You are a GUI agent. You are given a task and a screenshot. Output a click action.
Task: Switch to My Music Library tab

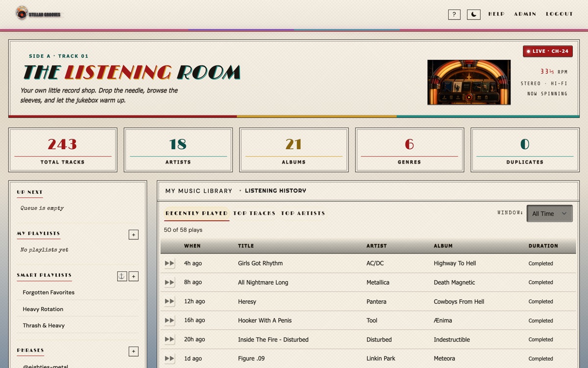point(198,191)
